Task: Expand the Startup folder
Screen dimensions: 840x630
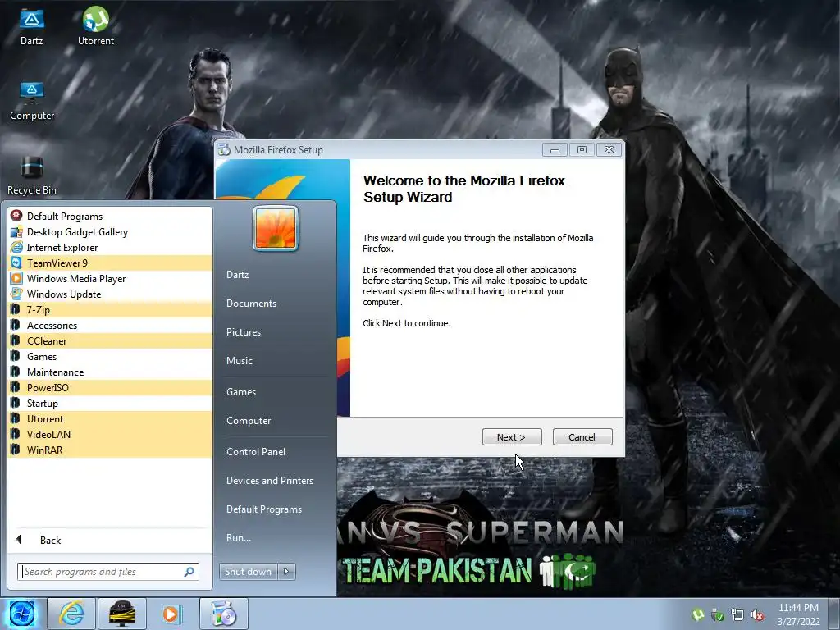Action: tap(111, 403)
